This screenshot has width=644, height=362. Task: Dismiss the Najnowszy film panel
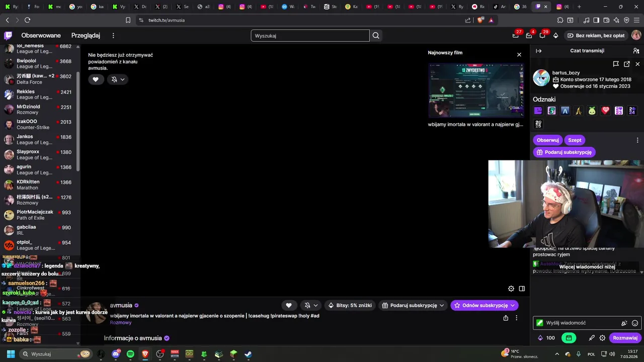519,54
